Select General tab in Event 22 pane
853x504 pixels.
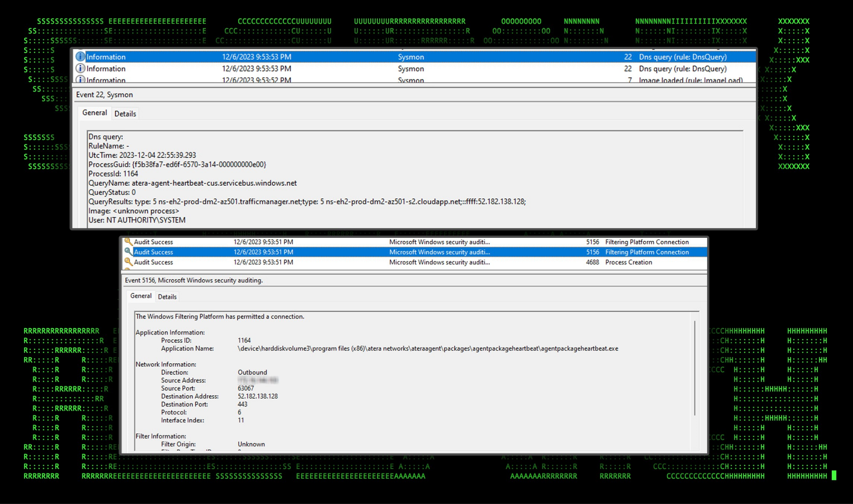point(95,112)
